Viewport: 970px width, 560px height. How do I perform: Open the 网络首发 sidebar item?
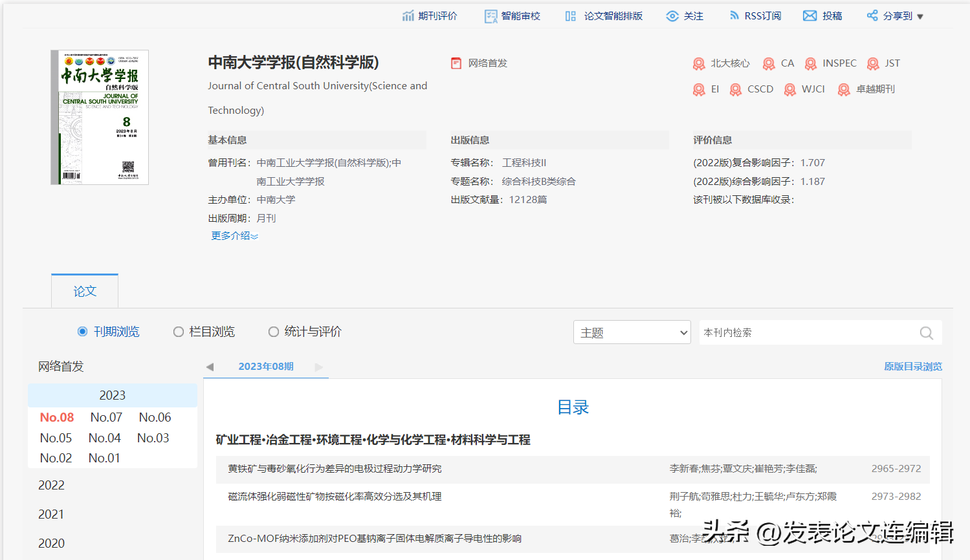point(61,367)
